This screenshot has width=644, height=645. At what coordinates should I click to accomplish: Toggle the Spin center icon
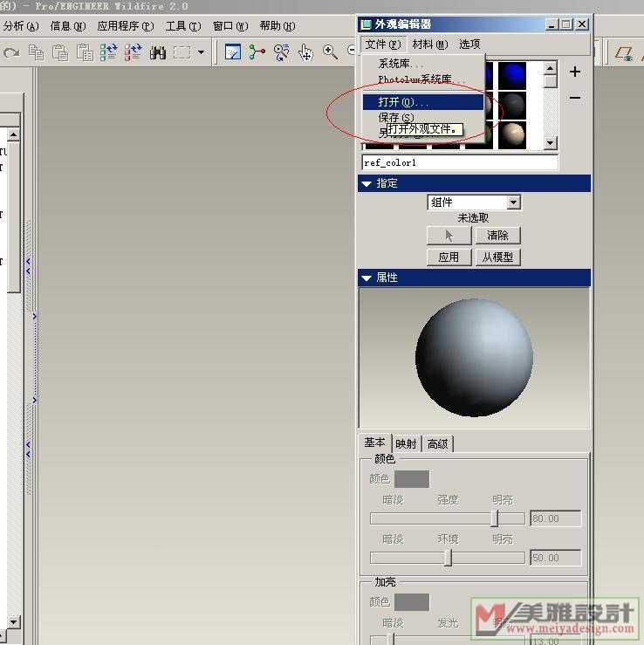[257, 52]
